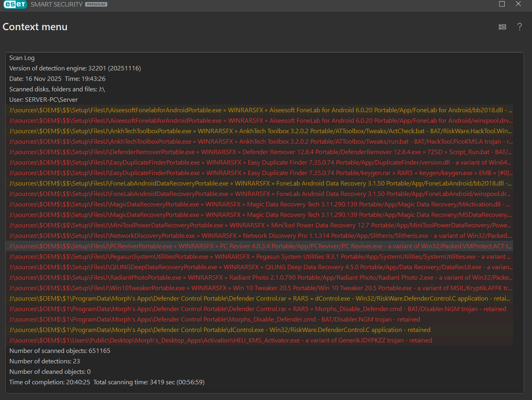Click the standalone dControl.exe RiskWare entry
The height and width of the screenshot is (400, 532).
[x=220, y=330]
